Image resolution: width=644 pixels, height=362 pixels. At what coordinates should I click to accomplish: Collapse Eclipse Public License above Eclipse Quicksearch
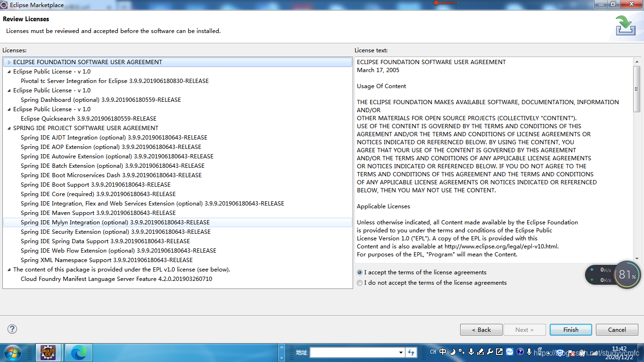coord(9,109)
